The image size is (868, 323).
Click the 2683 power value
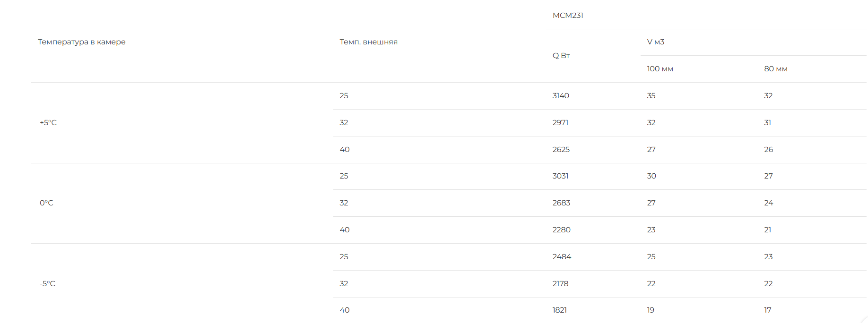561,203
